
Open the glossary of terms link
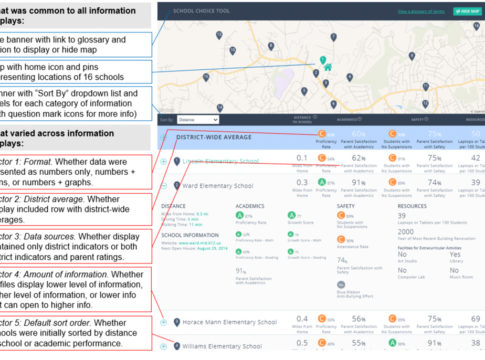coord(421,12)
